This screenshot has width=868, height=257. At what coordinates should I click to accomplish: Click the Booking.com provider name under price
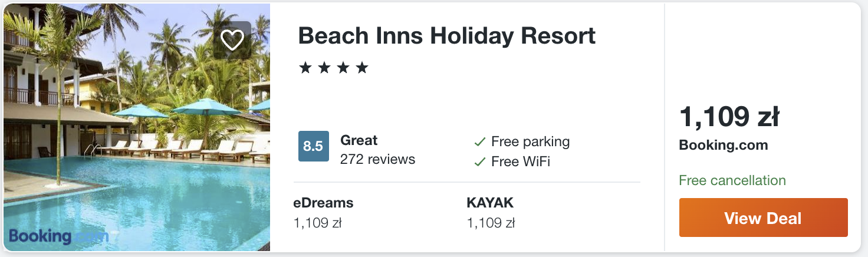[723, 145]
